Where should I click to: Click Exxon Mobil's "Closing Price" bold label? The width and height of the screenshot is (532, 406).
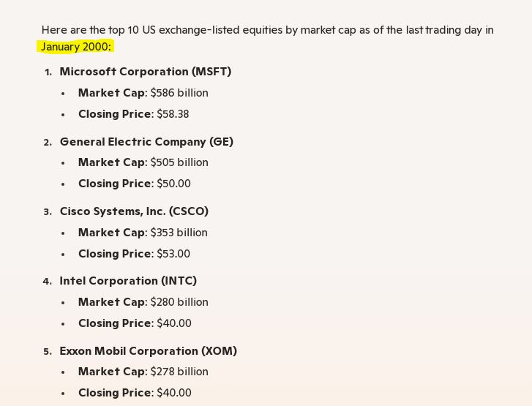point(115,393)
